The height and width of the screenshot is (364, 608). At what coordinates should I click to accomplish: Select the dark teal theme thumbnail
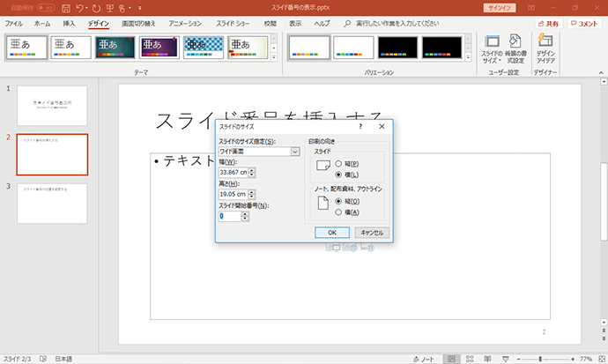point(115,48)
